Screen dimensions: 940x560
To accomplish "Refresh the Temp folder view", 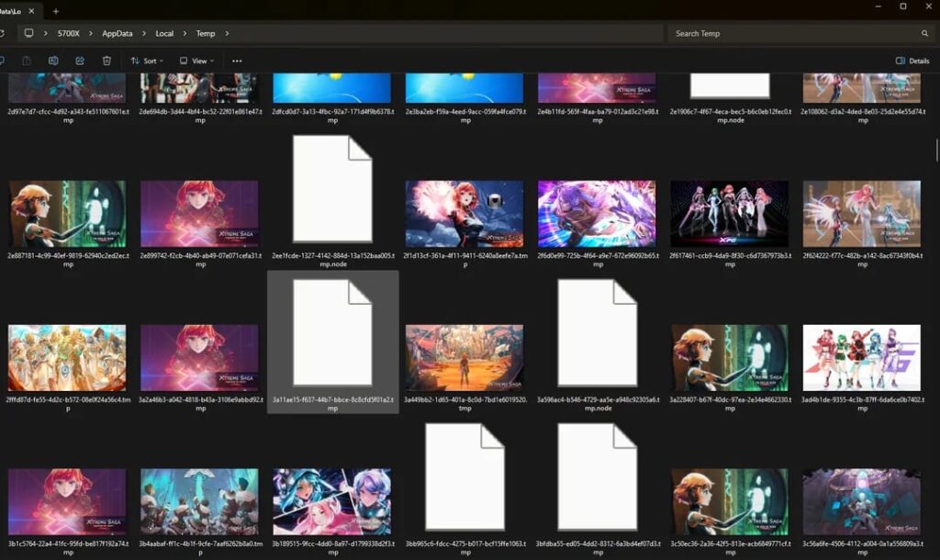I will [3, 33].
